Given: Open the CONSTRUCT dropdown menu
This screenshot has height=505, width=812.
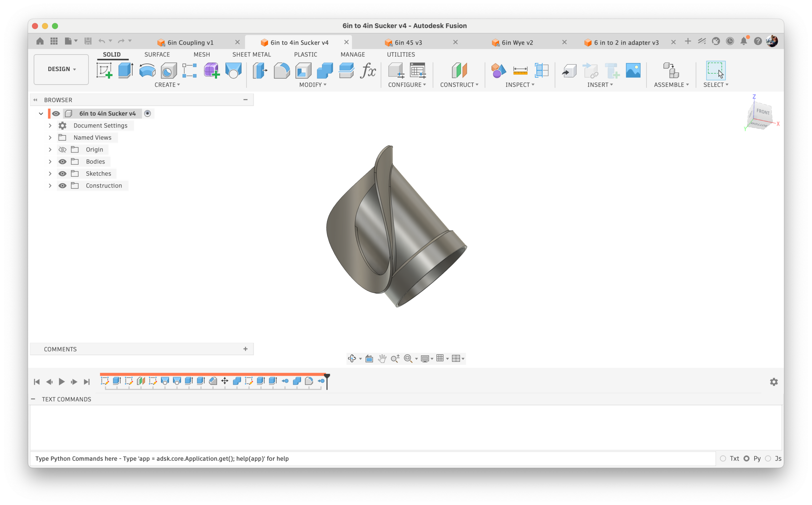Looking at the screenshot, I should [x=459, y=85].
